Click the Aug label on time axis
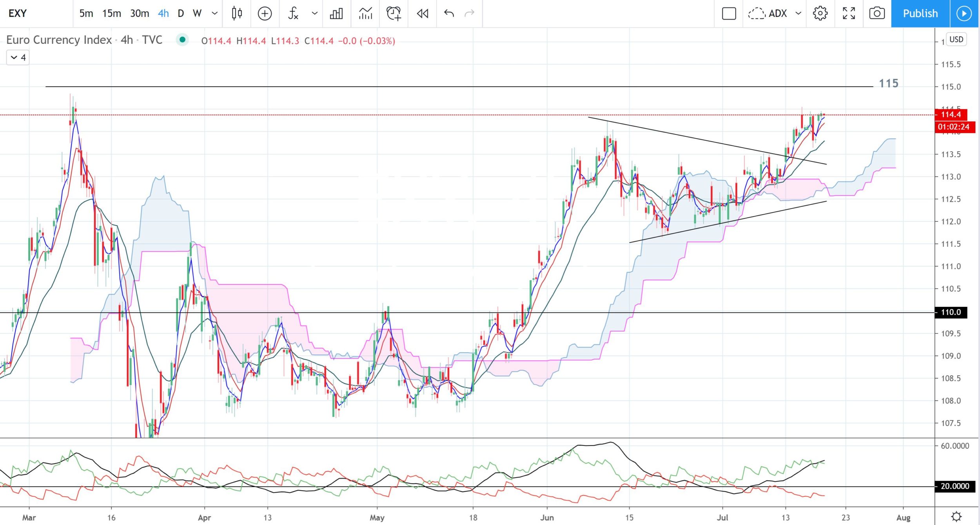980x525 pixels. (x=904, y=518)
